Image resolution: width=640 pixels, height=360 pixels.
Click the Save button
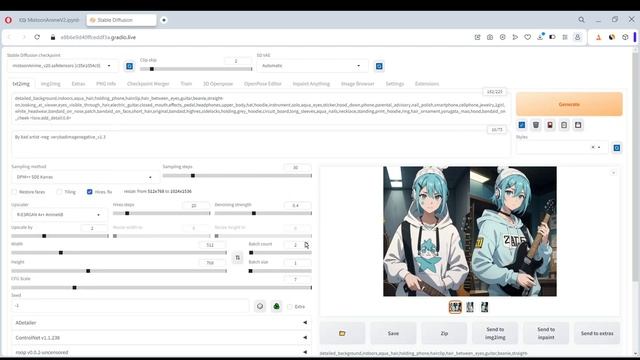[x=393, y=333]
